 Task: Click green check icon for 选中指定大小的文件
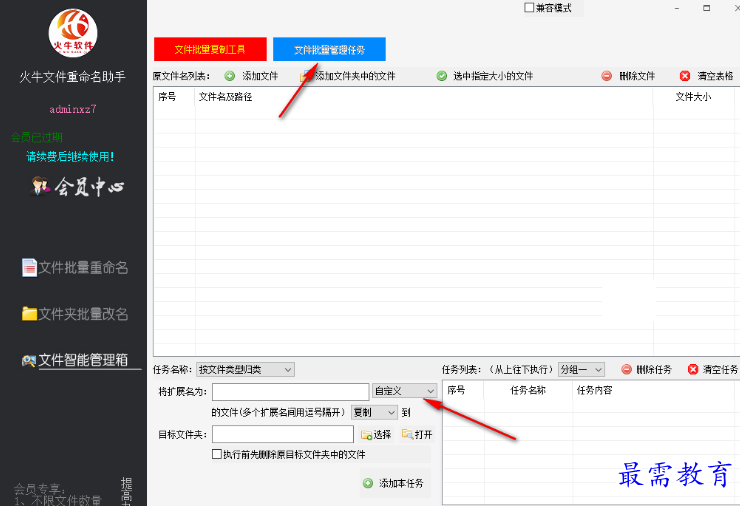(442, 76)
